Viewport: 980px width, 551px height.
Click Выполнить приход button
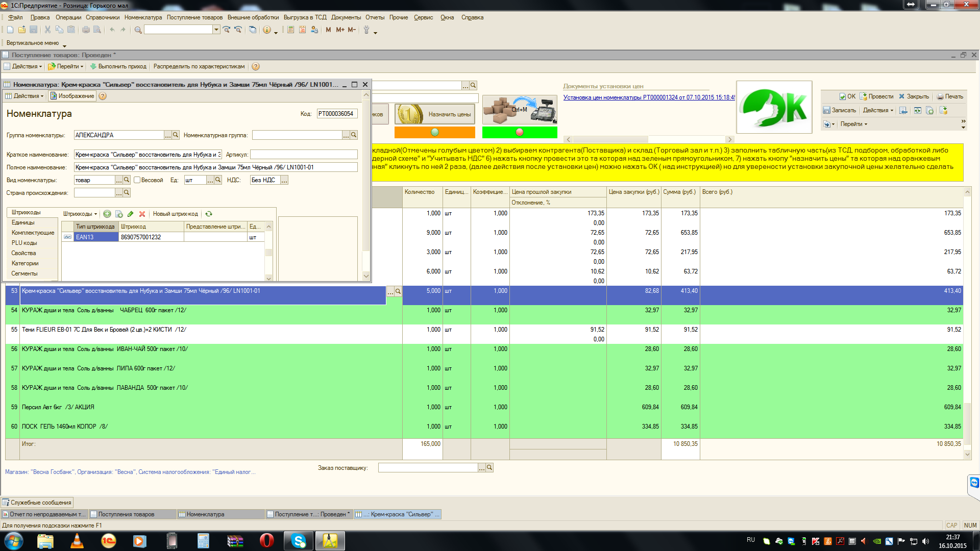coord(118,66)
